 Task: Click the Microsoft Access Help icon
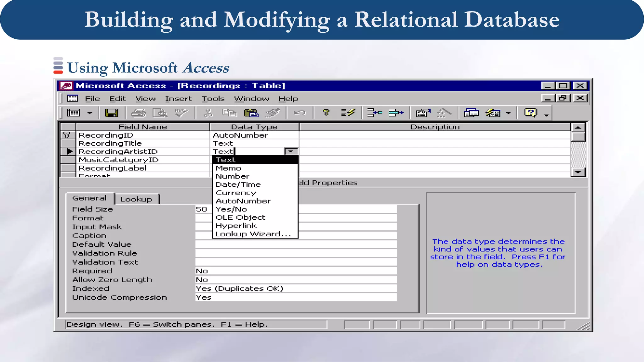click(x=531, y=112)
